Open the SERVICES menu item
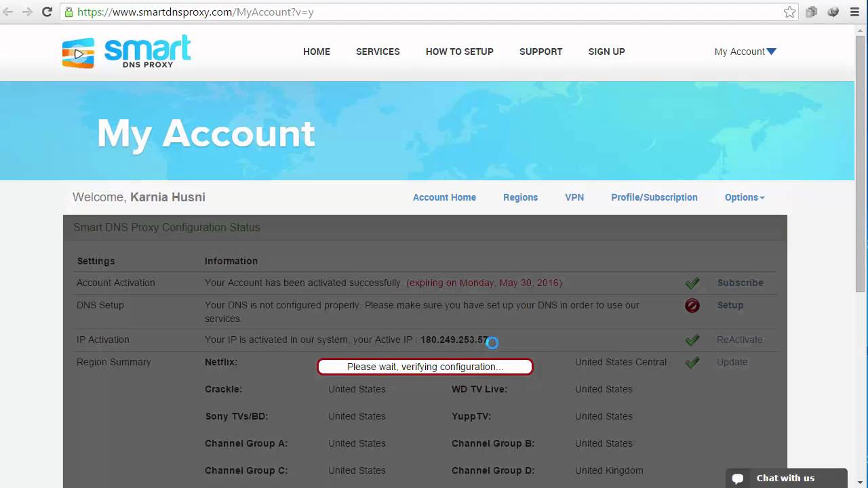 [x=378, y=52]
